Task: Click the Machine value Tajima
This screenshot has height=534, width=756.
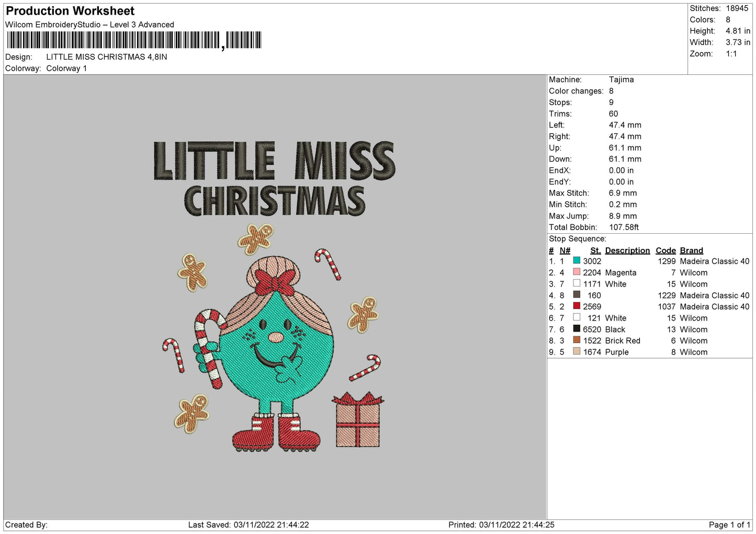Action: tap(621, 79)
